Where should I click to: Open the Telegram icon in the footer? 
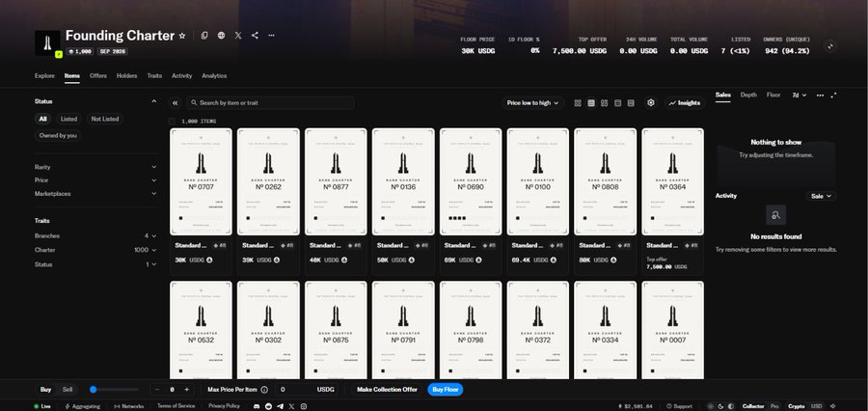pos(280,406)
